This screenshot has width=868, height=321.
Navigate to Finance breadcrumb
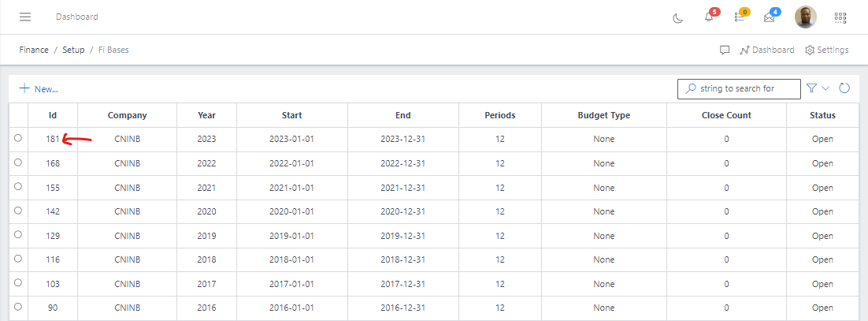(34, 50)
